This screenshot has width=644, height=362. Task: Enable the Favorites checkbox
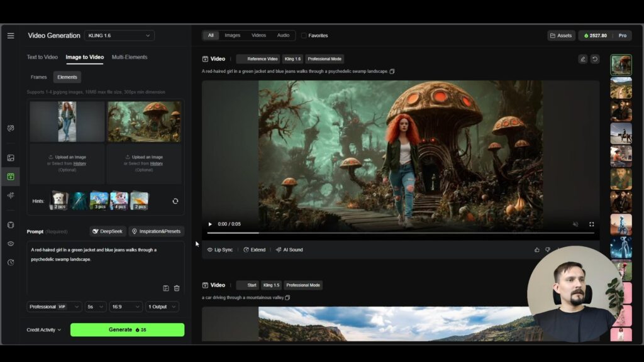(x=304, y=36)
